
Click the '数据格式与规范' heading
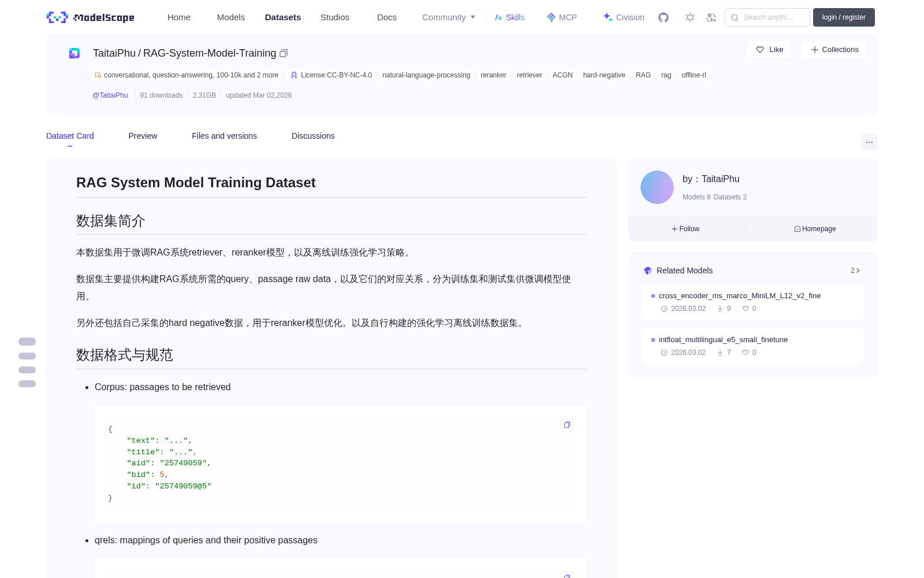(125, 355)
